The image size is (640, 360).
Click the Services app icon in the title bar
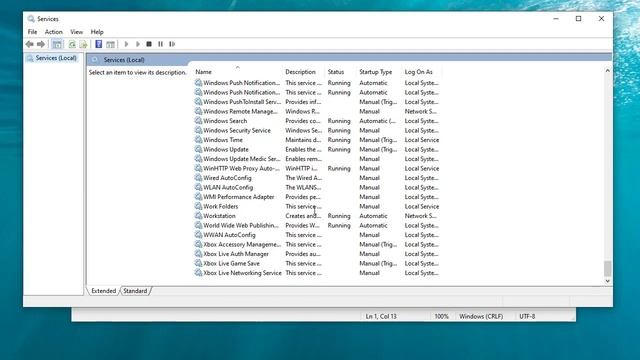(31, 19)
